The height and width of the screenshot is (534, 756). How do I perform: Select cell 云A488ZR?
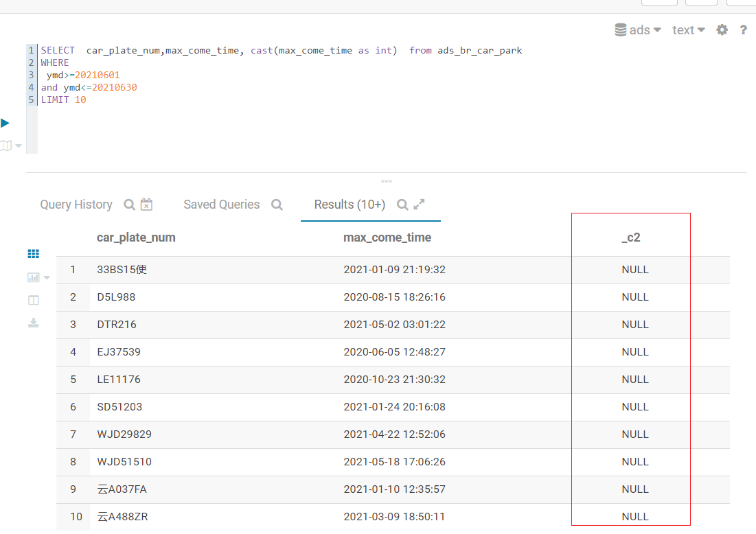(x=122, y=517)
